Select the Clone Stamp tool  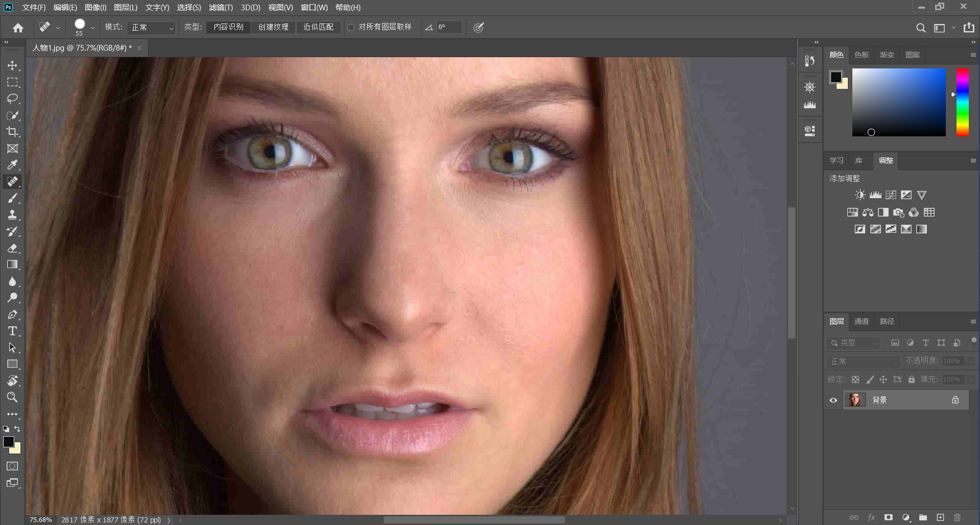[x=12, y=214]
